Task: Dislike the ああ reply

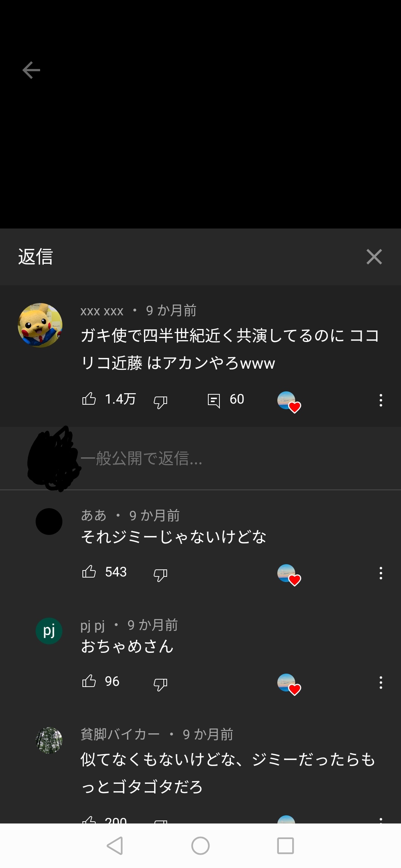Action: click(160, 574)
